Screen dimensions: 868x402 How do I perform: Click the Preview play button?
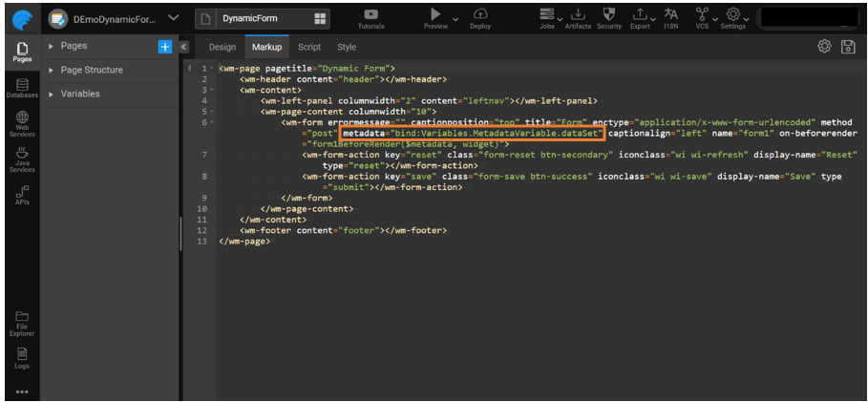coord(435,14)
